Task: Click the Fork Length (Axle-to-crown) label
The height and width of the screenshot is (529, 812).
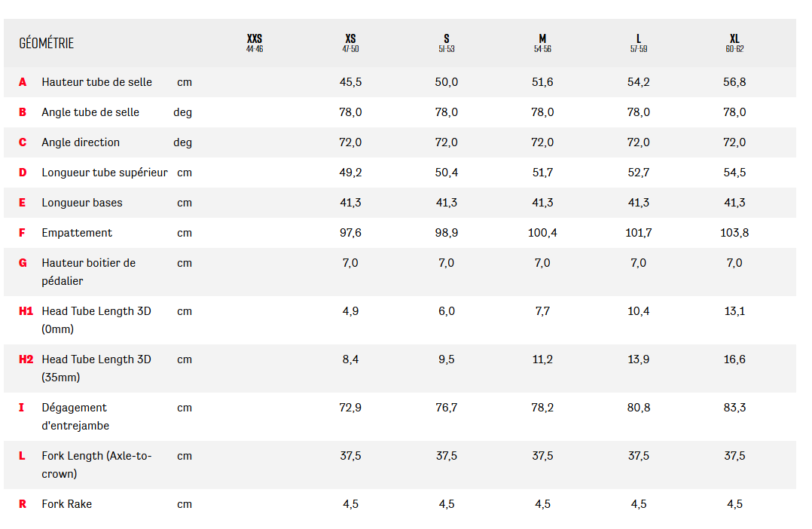Action: (96, 464)
